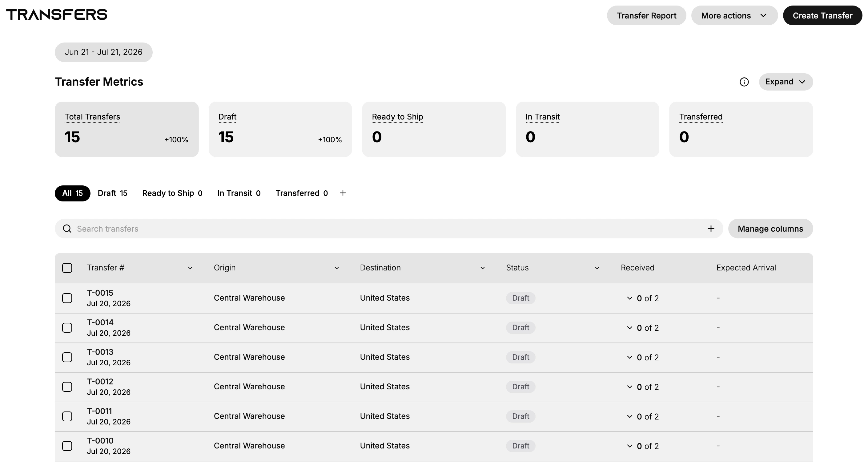Check the T-0010 row checkbox

point(67,446)
